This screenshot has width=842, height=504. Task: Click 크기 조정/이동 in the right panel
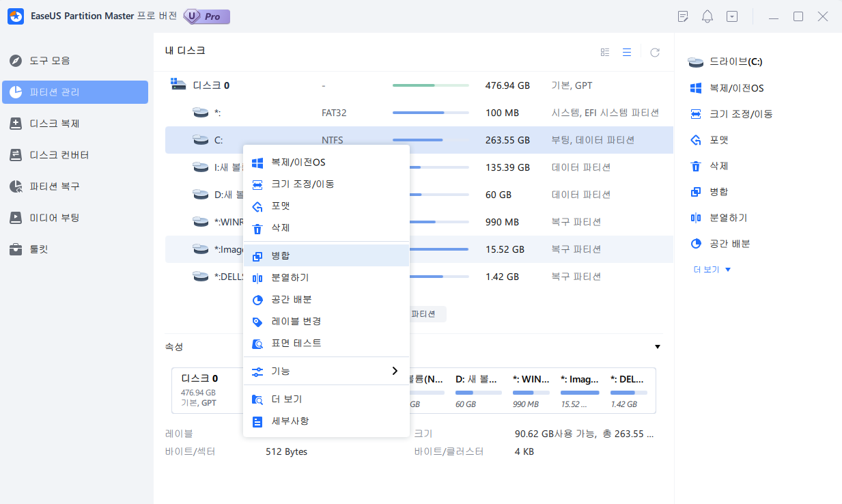(x=731, y=114)
